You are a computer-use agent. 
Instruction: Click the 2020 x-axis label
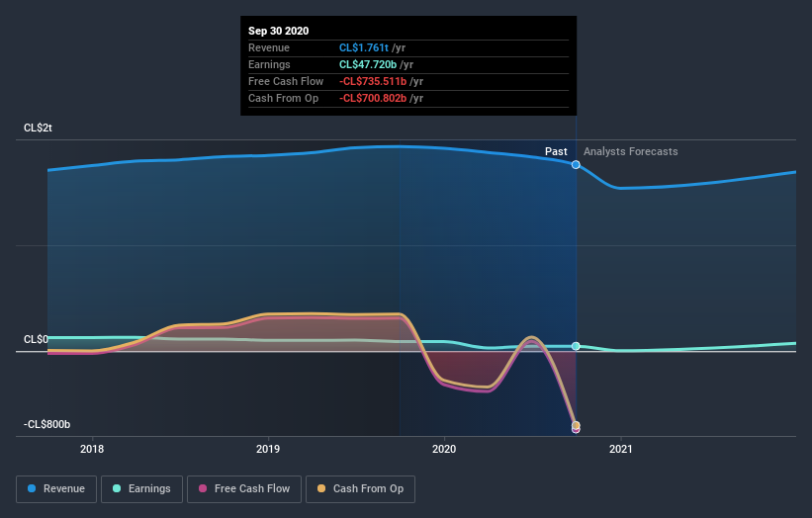tap(444, 449)
